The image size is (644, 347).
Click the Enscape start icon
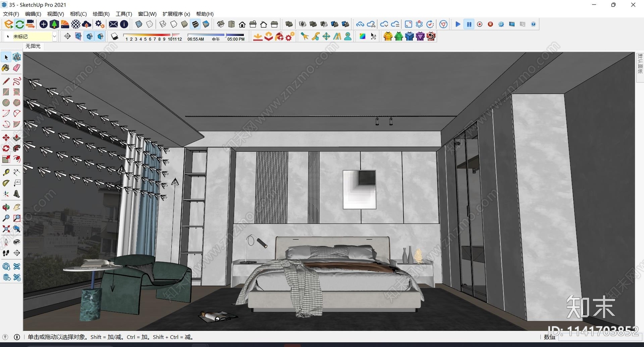pos(9,24)
